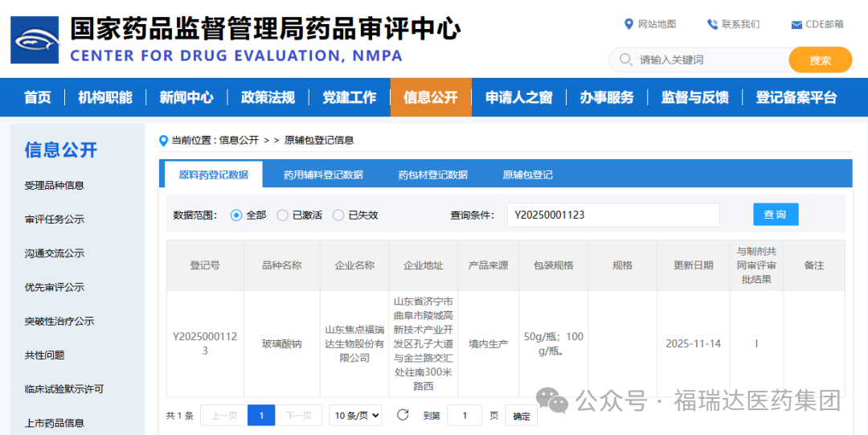Click the 品种名称 column header
Viewport: 868px width, 435px height.
point(282,265)
